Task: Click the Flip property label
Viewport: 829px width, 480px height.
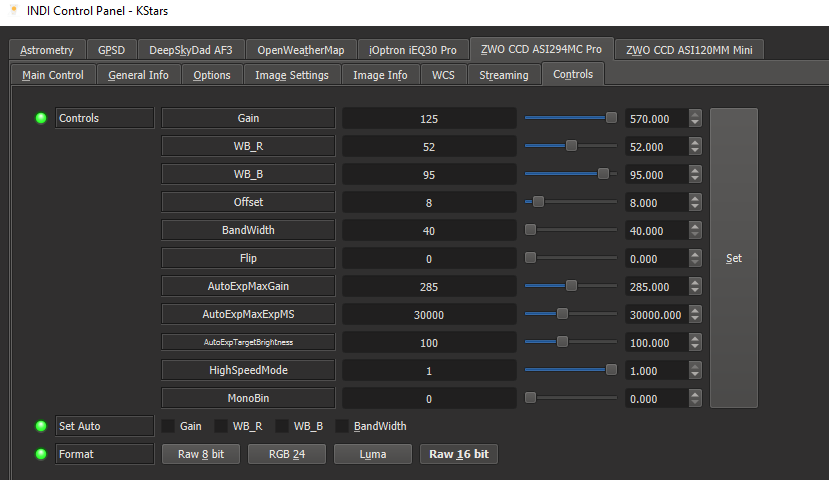Action: click(x=248, y=258)
